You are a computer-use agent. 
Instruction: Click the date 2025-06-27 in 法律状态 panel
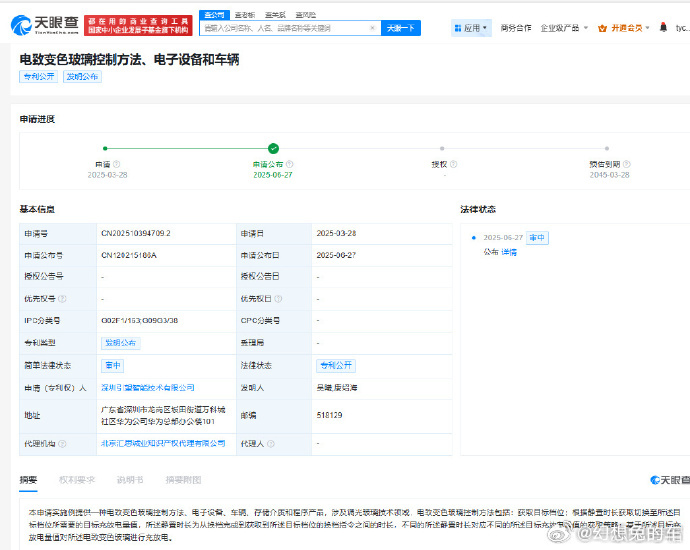click(x=503, y=238)
